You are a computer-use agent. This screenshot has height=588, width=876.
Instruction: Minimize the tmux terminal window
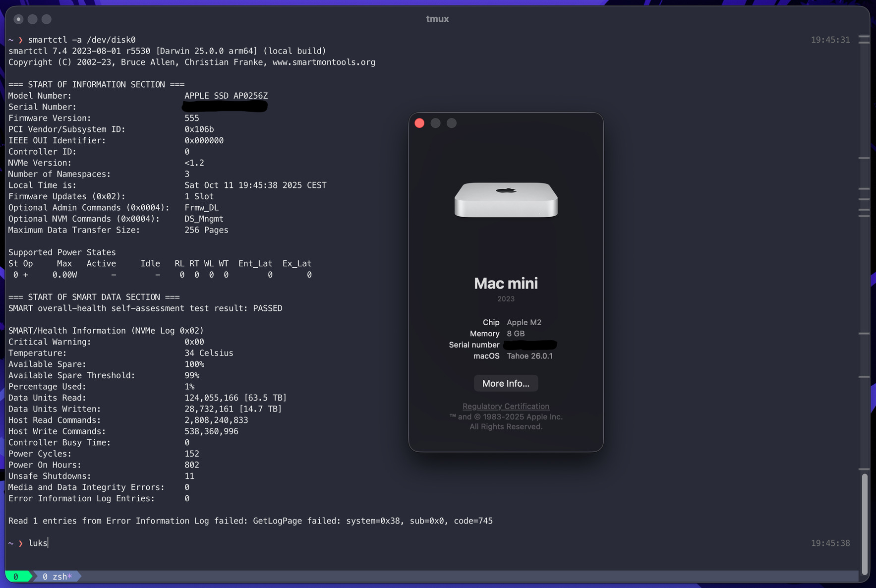(32, 19)
